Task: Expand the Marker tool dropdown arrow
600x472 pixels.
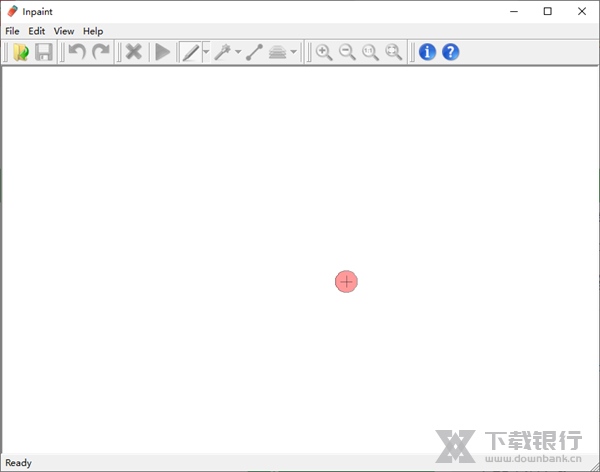Action: tap(206, 52)
